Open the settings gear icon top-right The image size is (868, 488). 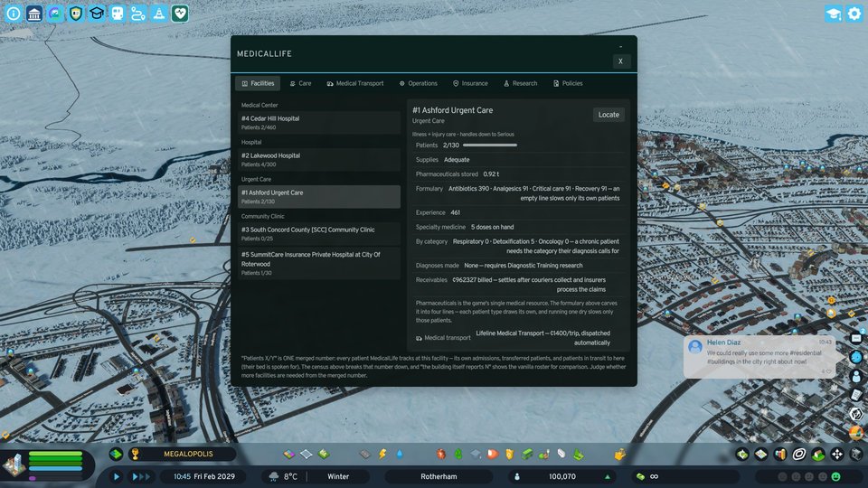pos(854,14)
